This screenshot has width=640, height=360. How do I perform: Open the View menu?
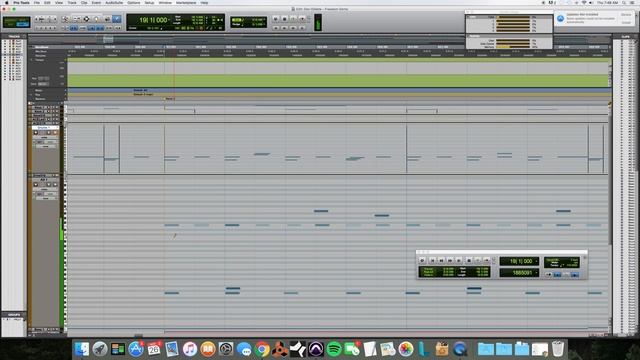[59, 2]
